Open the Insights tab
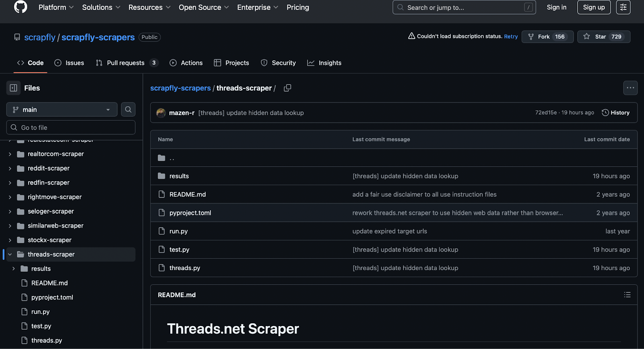 (x=324, y=63)
